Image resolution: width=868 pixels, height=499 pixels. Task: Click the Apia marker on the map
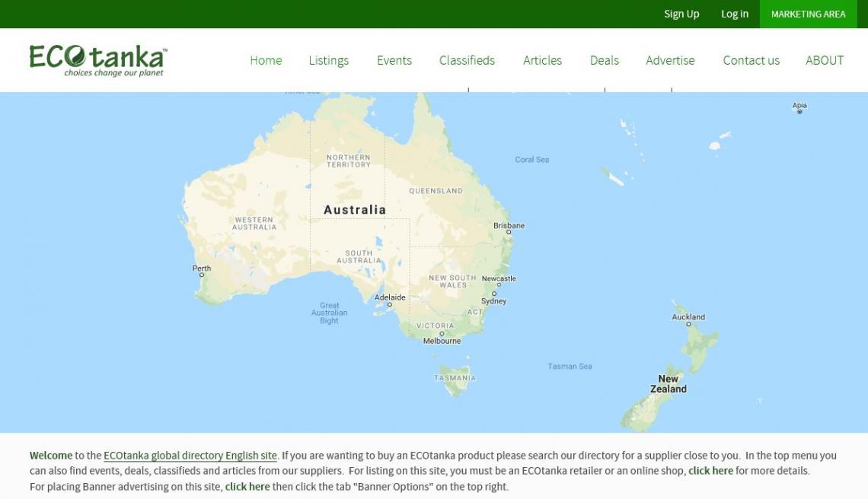tap(799, 112)
